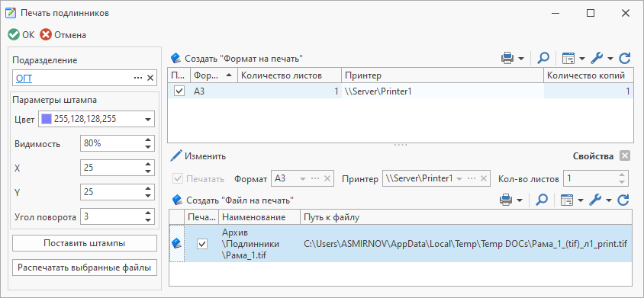Click the Поставить штампы button
The width and height of the screenshot is (644, 298).
85,243
